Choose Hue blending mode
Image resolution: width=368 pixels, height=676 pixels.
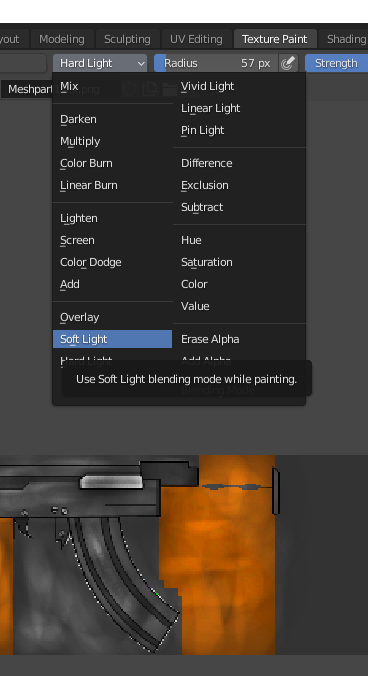(239, 240)
